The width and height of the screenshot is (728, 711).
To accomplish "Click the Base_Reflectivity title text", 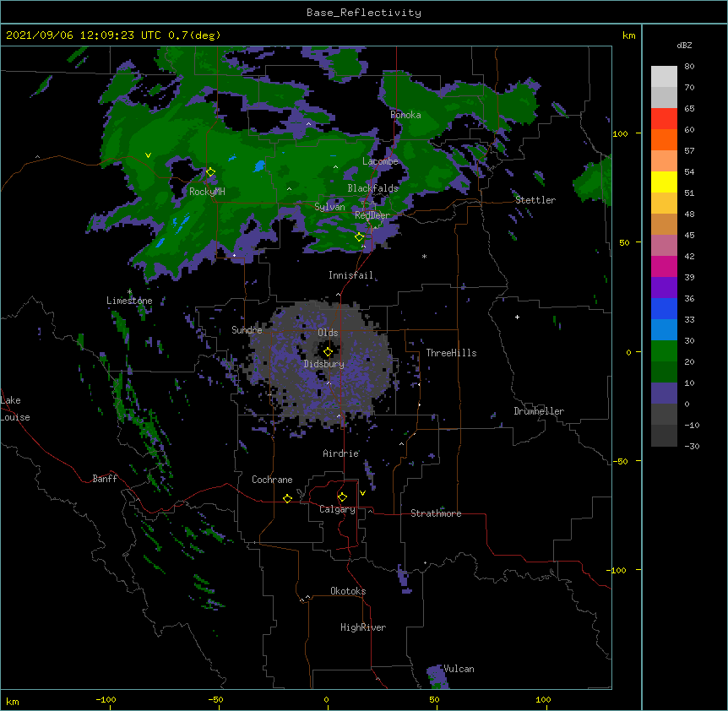I will (364, 13).
